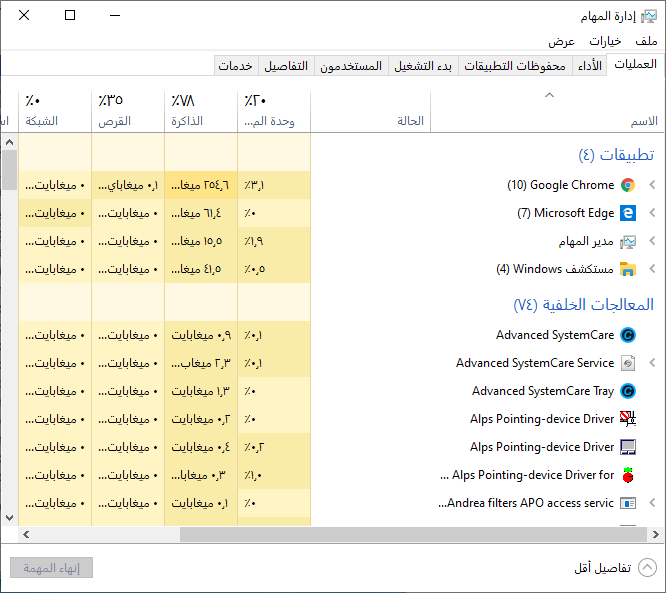Click first Alps Pointing-device Driver red icon

tap(628, 419)
